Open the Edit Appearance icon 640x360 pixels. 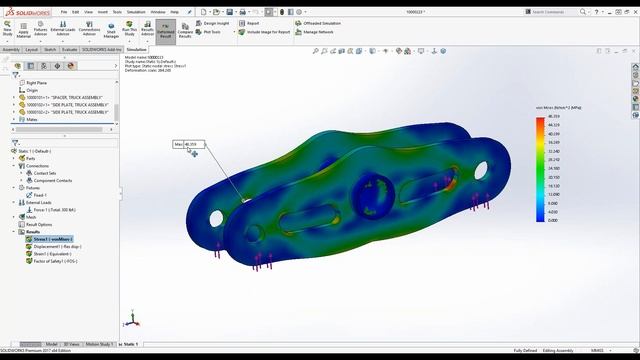pyautogui.click(x=398, y=51)
